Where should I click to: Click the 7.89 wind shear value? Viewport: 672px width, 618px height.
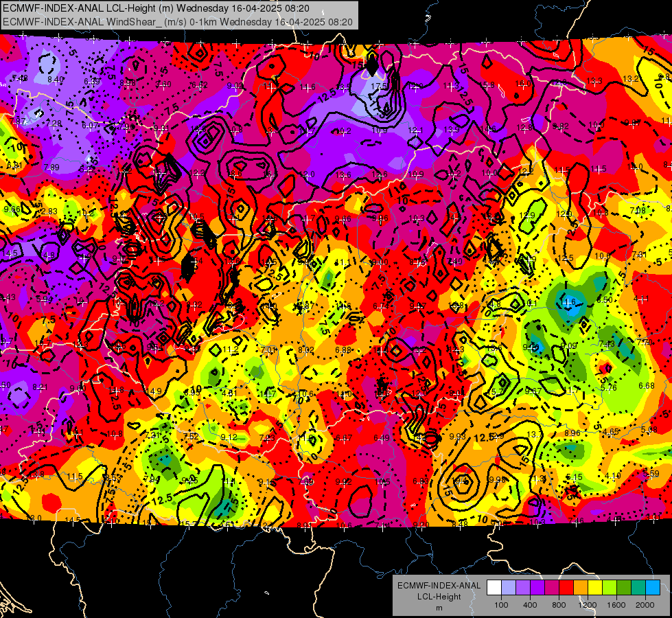(51, 168)
